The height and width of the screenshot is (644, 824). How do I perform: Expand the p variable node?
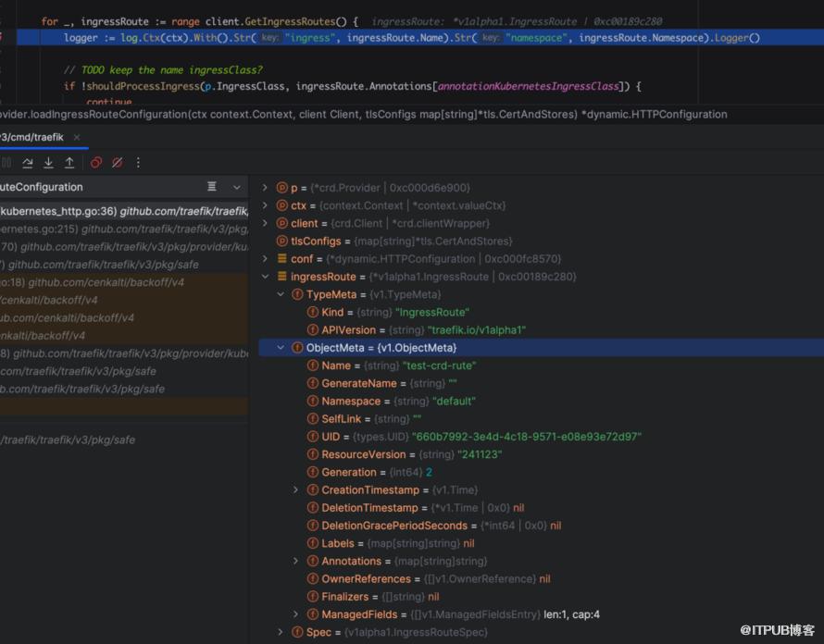265,188
